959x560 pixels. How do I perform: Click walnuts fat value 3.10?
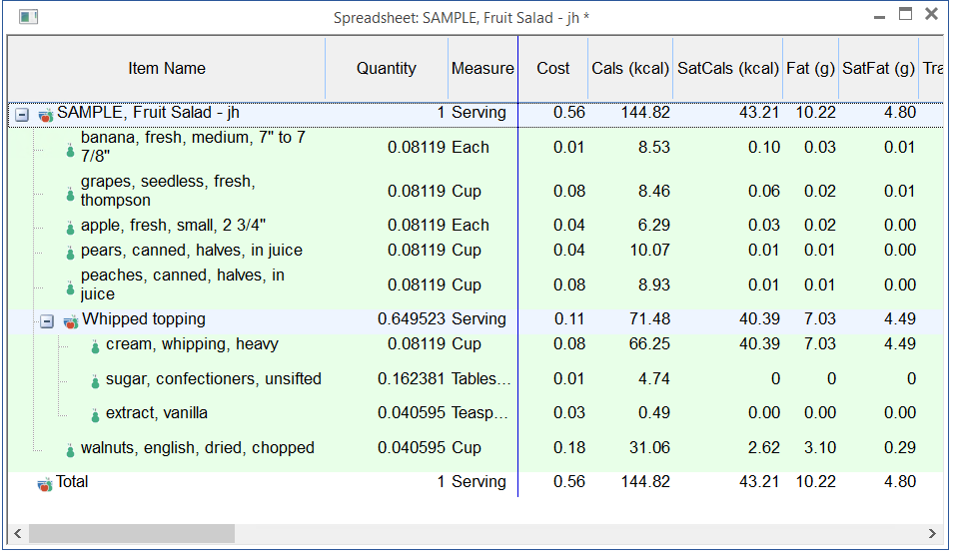click(819, 448)
